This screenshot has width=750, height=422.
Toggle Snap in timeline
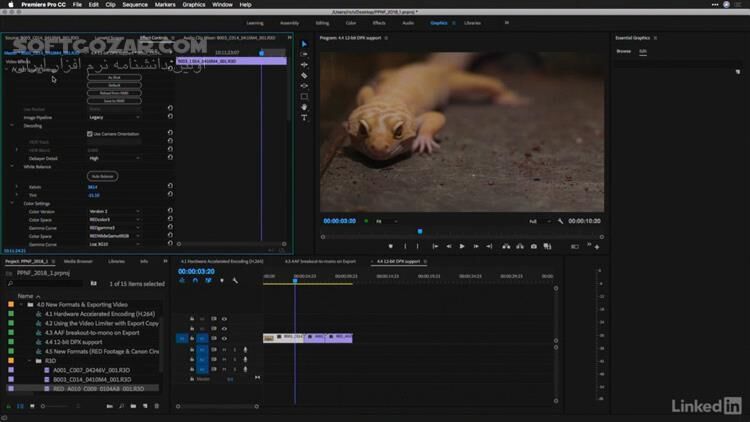click(195, 281)
